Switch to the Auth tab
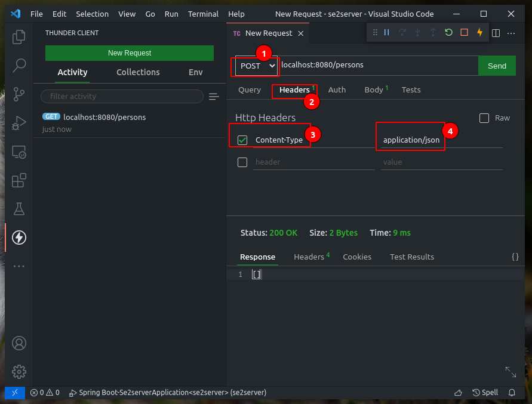Image resolution: width=532 pixels, height=404 pixels. pyautogui.click(x=337, y=90)
